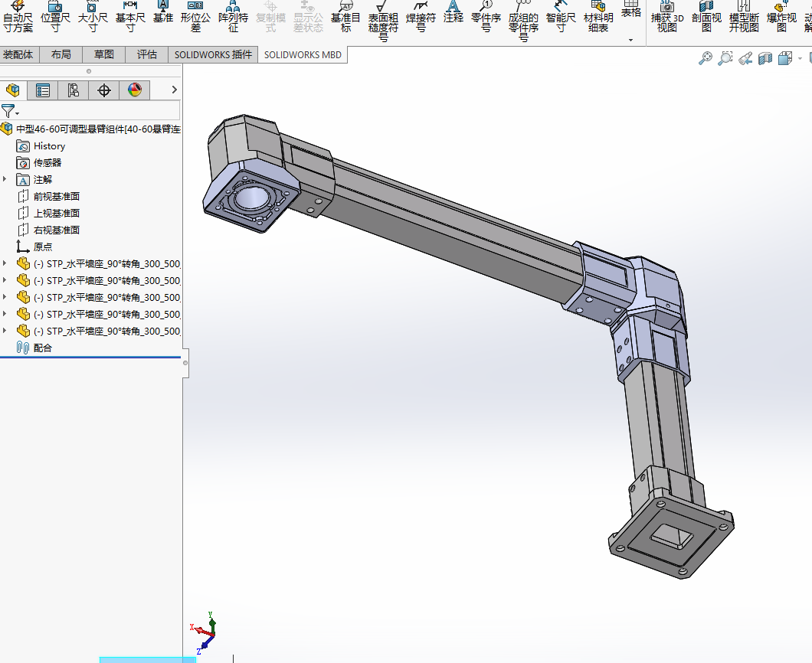Switch to the SOLIDWORKS 插件 tab
This screenshot has height=663, width=812.
pyautogui.click(x=213, y=54)
